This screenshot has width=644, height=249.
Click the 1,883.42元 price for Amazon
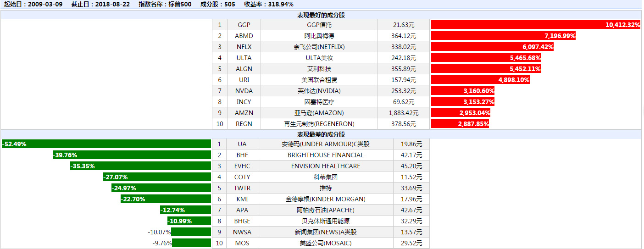pyautogui.click(x=404, y=113)
